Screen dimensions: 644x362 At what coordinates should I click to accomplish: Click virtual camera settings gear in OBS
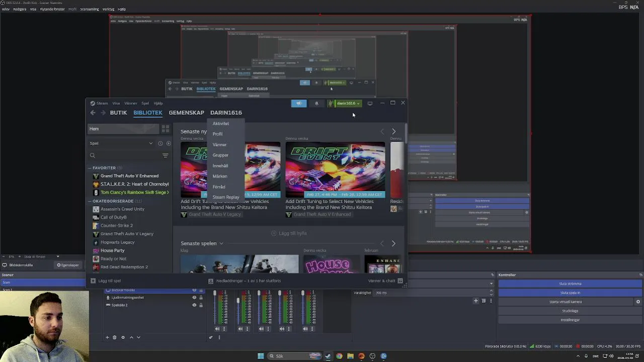coord(638,302)
